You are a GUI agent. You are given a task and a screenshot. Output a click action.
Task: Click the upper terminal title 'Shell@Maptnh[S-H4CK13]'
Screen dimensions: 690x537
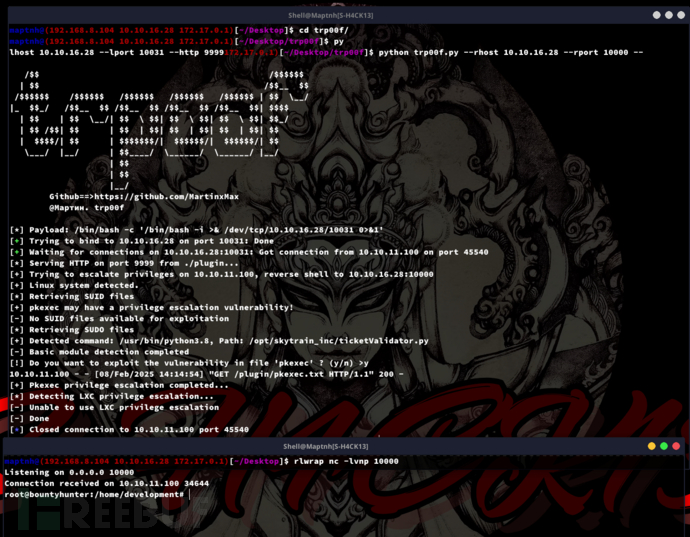(330, 15)
